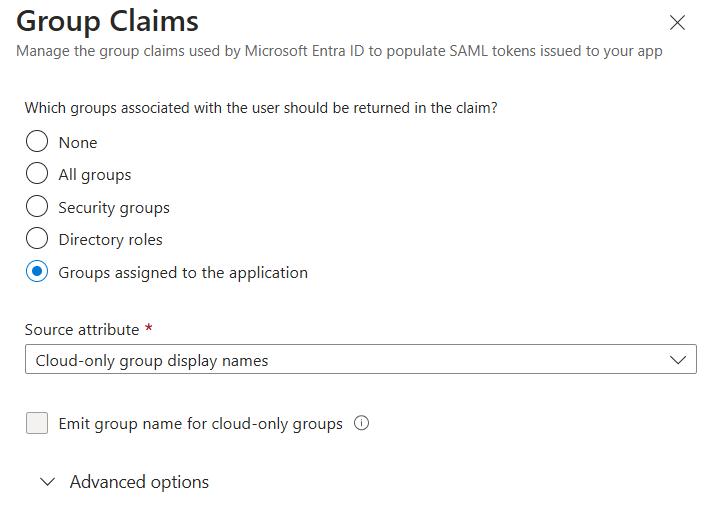The height and width of the screenshot is (529, 712).
Task: Click 'Emit group name for cloud-only groups' label
Action: (x=200, y=424)
